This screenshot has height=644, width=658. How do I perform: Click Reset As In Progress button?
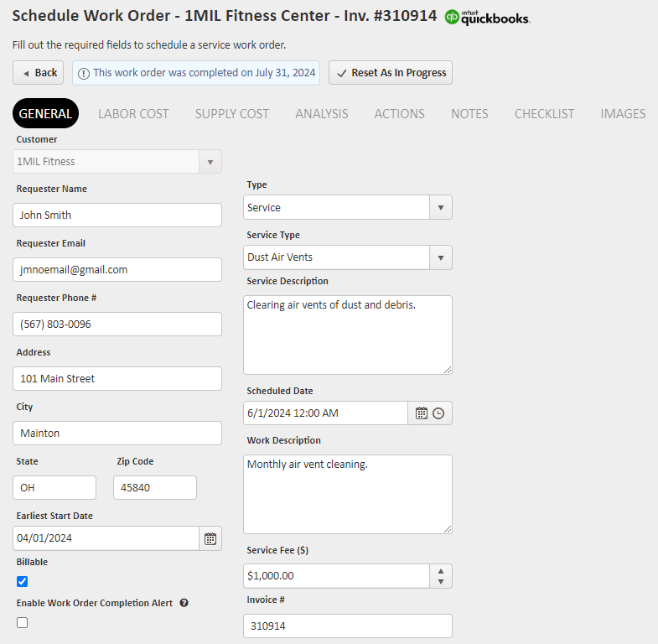[x=391, y=73]
